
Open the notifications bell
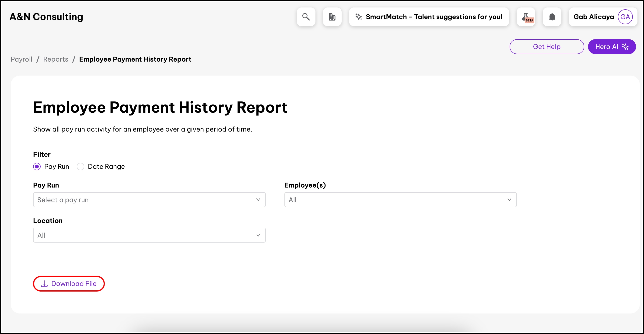552,17
